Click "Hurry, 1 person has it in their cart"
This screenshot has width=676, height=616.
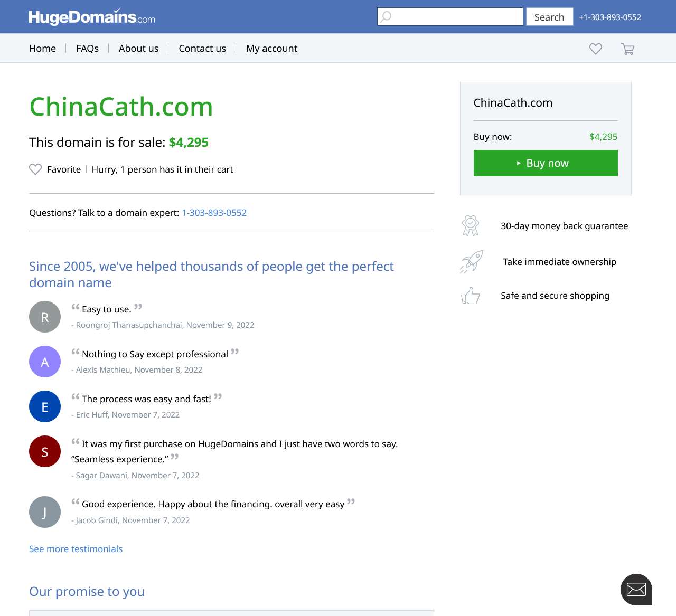point(162,169)
